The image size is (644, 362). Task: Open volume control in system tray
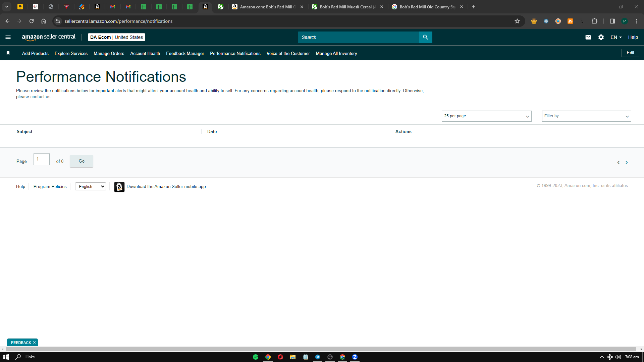[618, 357]
